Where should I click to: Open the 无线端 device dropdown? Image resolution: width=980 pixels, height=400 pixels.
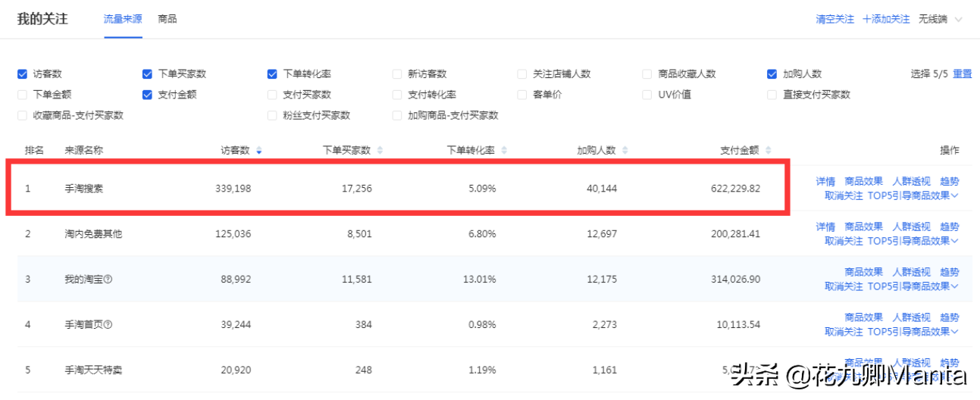coord(940,19)
